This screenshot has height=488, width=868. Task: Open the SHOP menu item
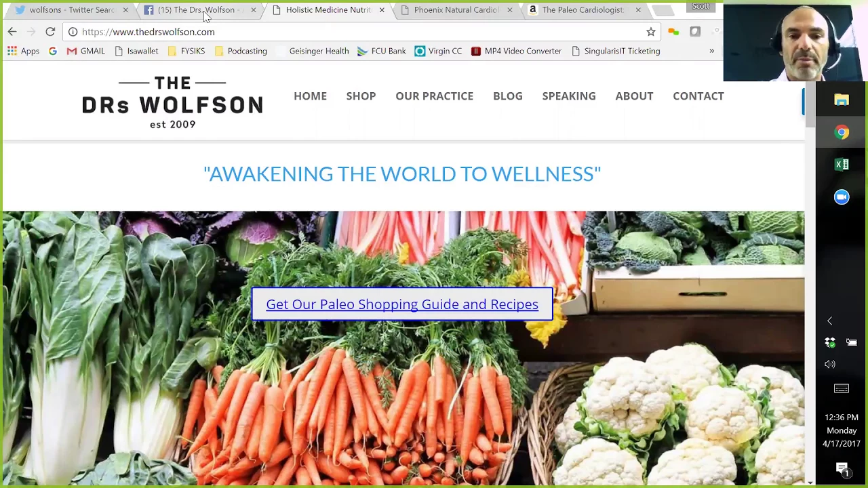361,96
